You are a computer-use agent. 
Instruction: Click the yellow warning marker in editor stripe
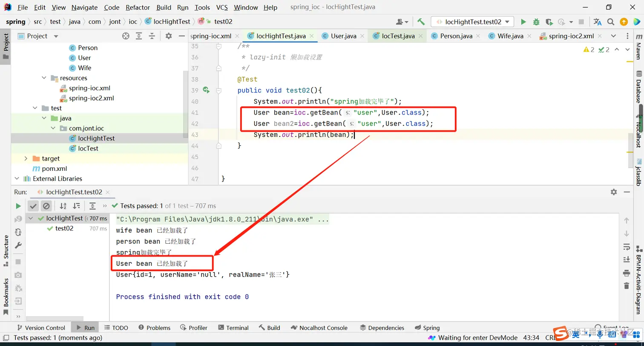tap(630, 61)
